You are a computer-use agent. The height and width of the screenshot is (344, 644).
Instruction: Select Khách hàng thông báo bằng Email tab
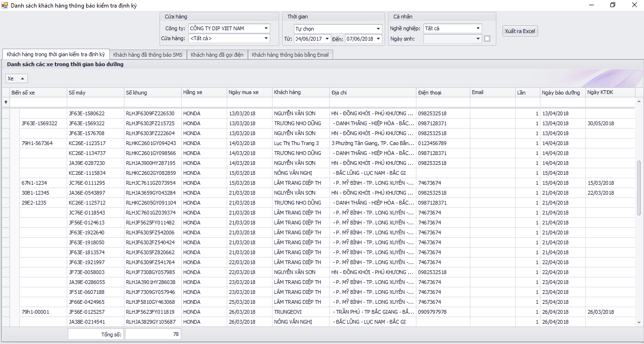tap(290, 55)
